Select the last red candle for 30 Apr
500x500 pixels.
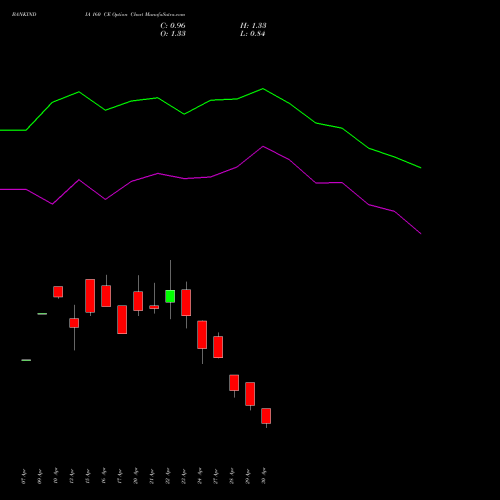pos(266,416)
